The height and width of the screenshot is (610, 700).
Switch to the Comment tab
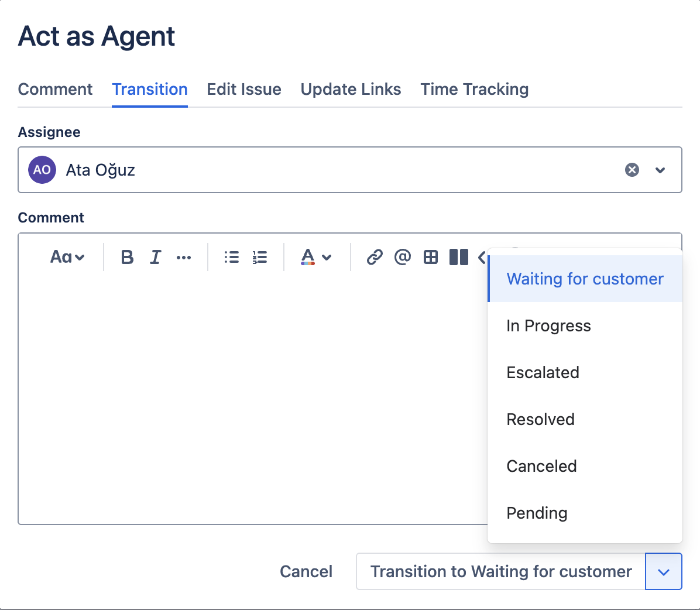click(x=55, y=90)
